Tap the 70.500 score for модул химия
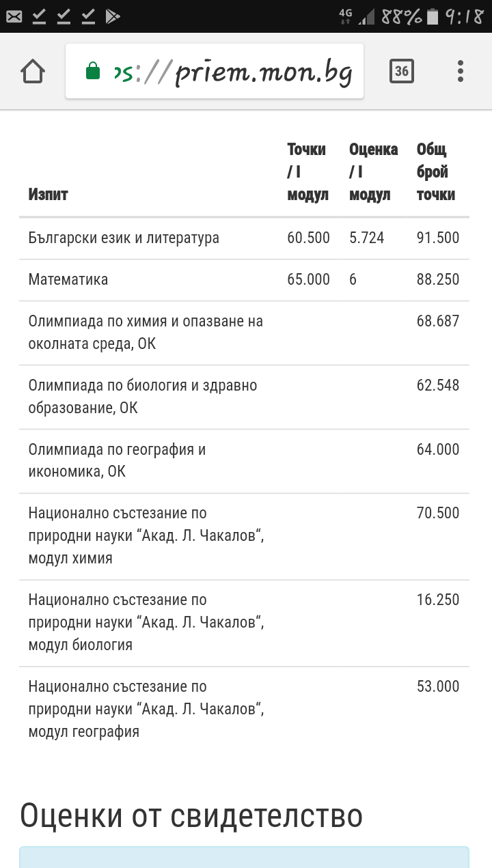Image resolution: width=492 pixels, height=868 pixels. point(438,513)
